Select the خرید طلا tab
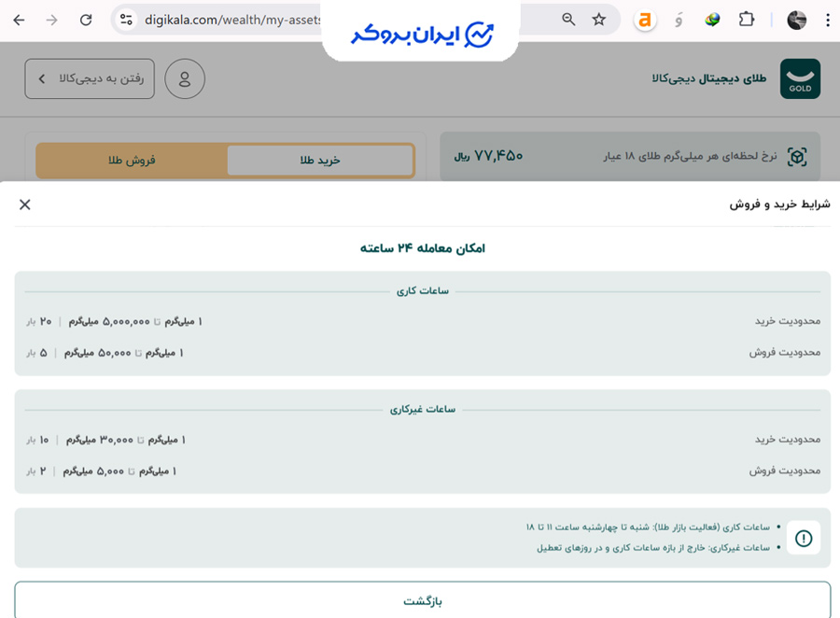The image size is (840, 618). 319,161
